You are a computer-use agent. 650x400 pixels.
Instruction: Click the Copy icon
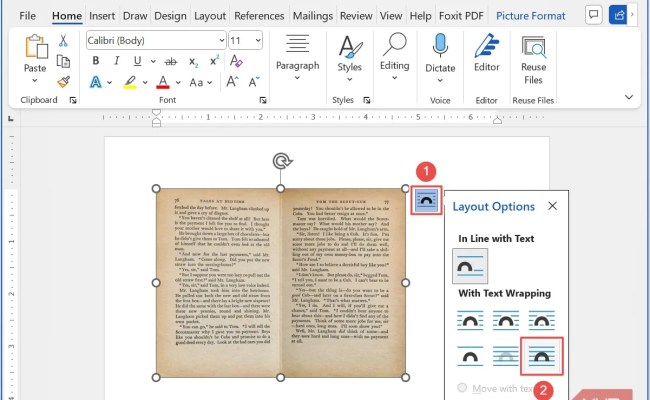click(x=63, y=61)
